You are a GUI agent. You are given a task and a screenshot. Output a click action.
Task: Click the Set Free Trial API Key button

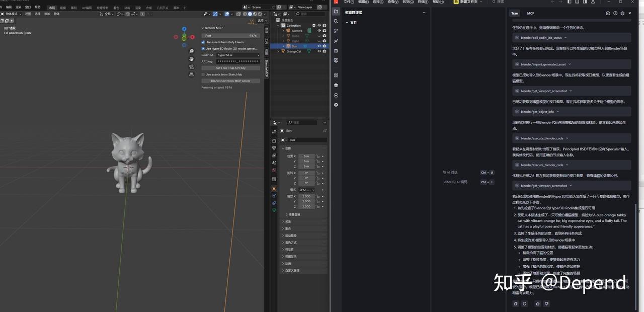click(230, 68)
